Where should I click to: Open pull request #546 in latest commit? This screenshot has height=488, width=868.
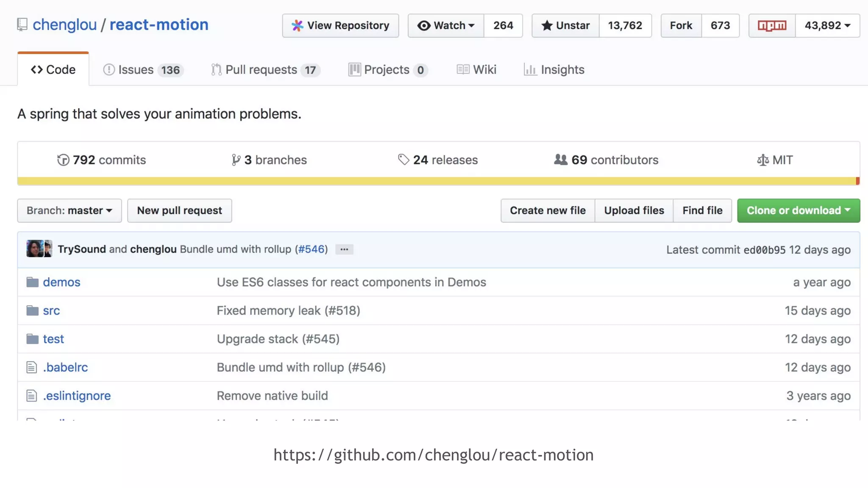[312, 249]
